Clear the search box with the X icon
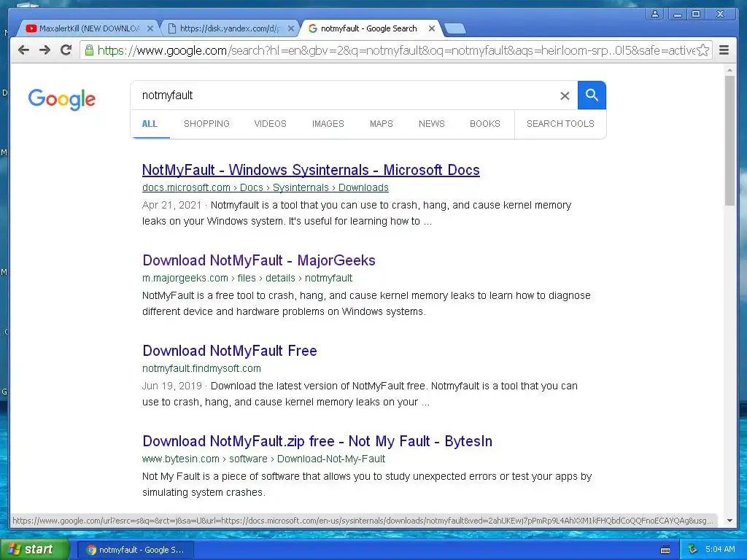The width and height of the screenshot is (747, 560). coord(565,96)
